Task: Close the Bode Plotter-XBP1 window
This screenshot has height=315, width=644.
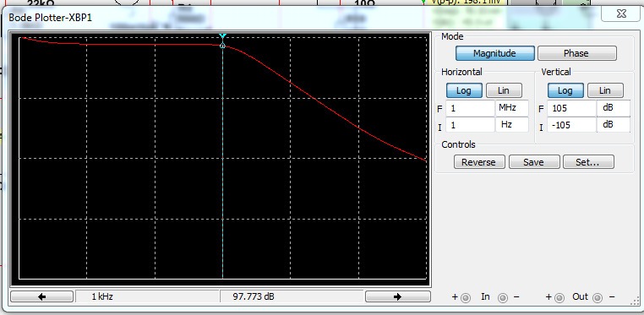Action: coord(621,14)
